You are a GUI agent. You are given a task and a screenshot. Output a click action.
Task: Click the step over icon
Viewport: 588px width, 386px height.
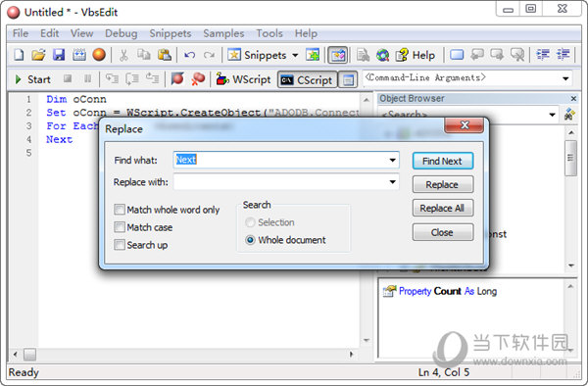point(132,78)
